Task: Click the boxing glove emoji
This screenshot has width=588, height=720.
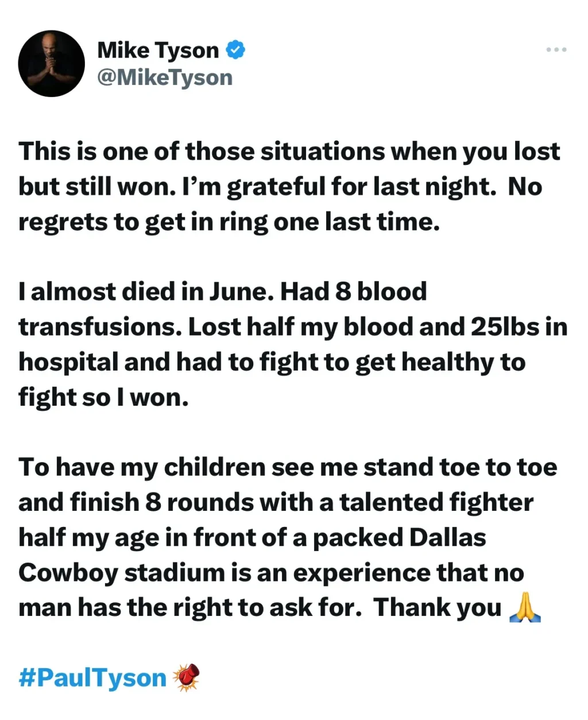Action: 185,677
